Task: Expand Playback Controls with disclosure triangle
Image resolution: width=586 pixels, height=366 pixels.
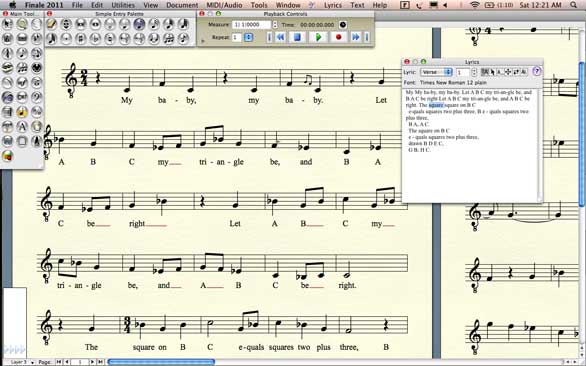Action: pos(203,41)
